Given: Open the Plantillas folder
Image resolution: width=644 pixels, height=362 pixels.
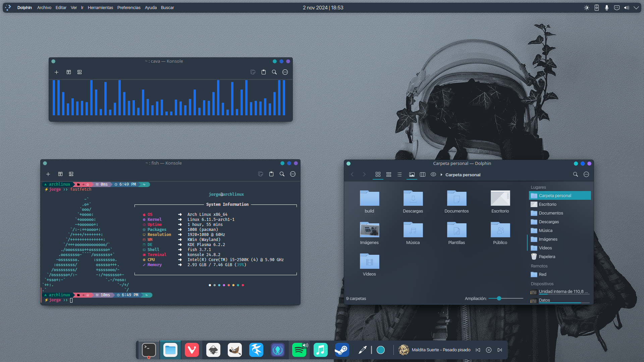Looking at the screenshot, I should click(457, 233).
